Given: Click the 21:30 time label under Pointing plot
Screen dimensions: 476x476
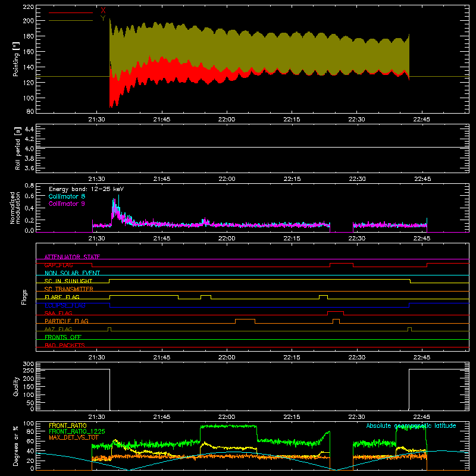Looking at the screenshot, I should 96,120.
